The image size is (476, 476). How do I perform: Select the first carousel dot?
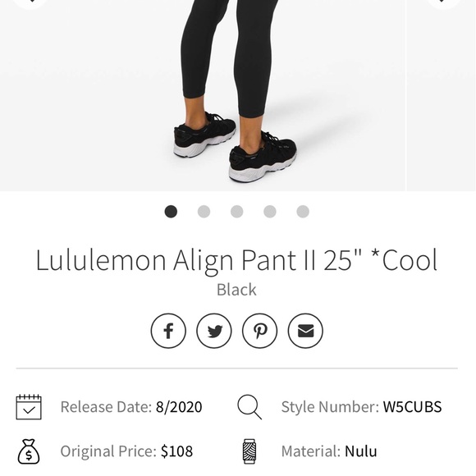[x=171, y=211]
